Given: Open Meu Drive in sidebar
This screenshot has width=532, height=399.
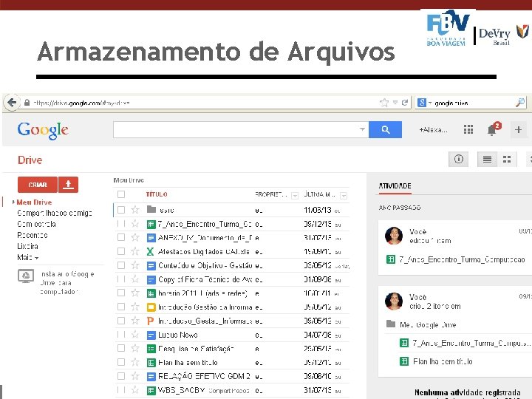Looking at the screenshot, I should pos(34,202).
